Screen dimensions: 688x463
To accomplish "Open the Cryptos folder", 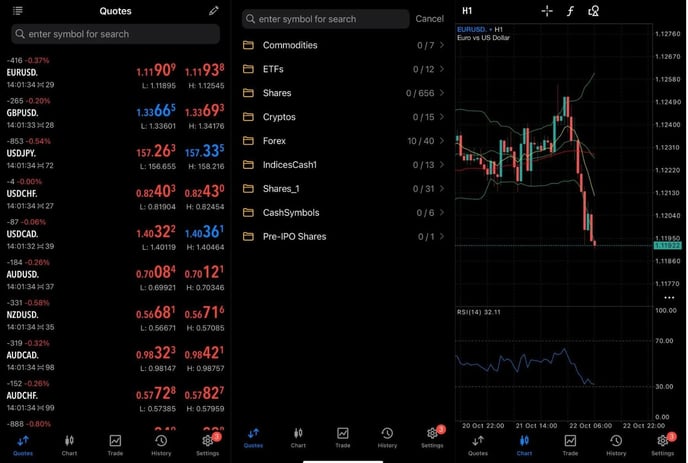I will [x=344, y=117].
